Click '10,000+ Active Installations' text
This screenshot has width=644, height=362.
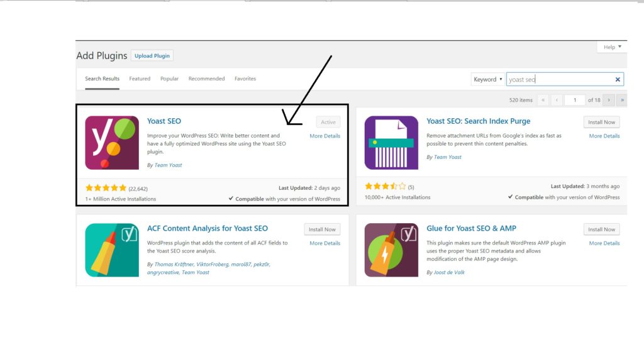coord(397,197)
